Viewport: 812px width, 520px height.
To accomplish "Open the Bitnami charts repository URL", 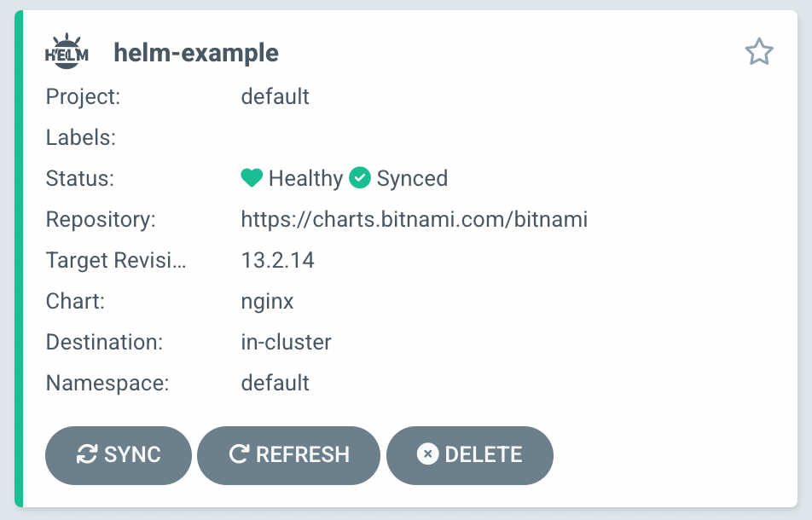I will [x=415, y=219].
